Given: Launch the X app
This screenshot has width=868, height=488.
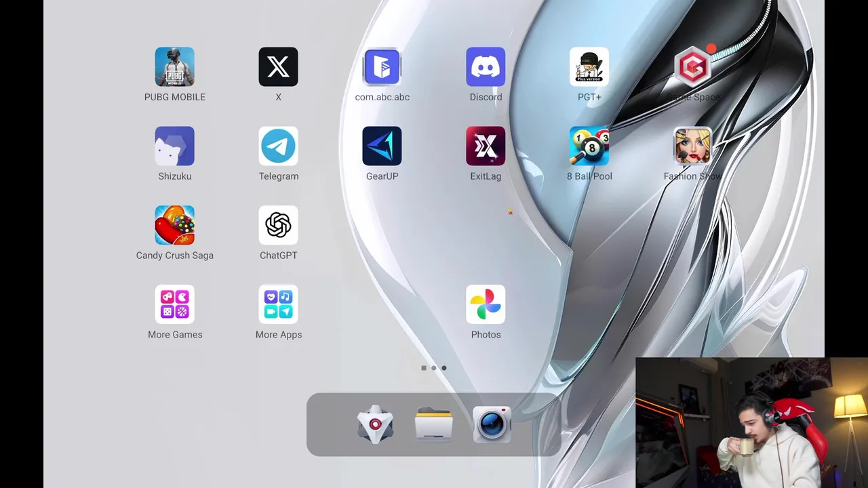Looking at the screenshot, I should coord(278,66).
